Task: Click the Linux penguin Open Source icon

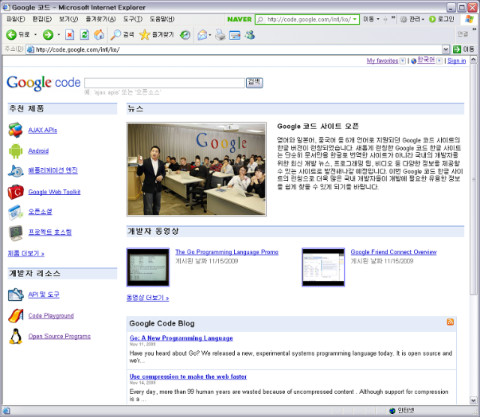Action: [16, 336]
